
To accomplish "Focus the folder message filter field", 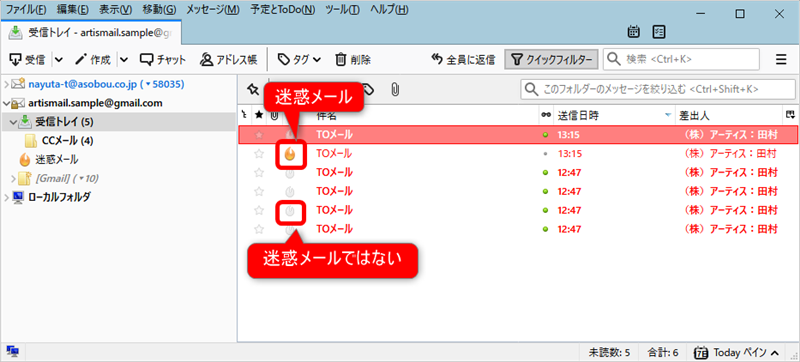I will (658, 89).
